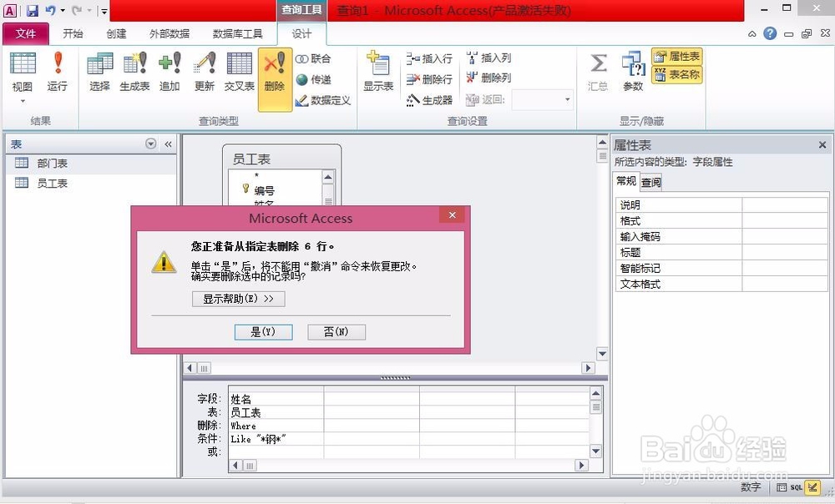Click the Redo icon in quick access toolbar
This screenshot has width=835, height=504.
click(x=77, y=10)
